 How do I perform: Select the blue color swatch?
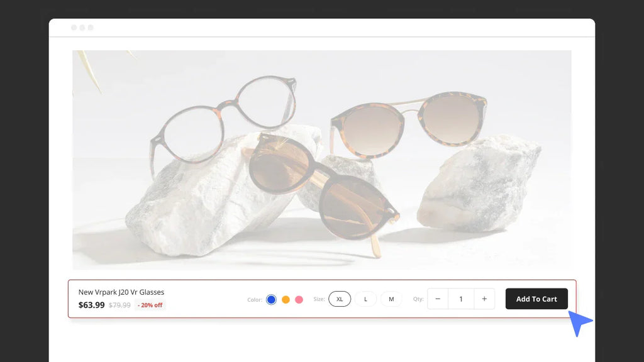(271, 300)
